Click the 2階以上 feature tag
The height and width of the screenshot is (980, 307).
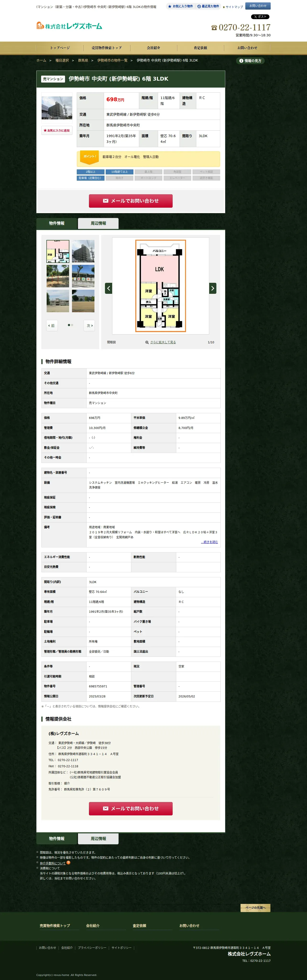click(90, 172)
